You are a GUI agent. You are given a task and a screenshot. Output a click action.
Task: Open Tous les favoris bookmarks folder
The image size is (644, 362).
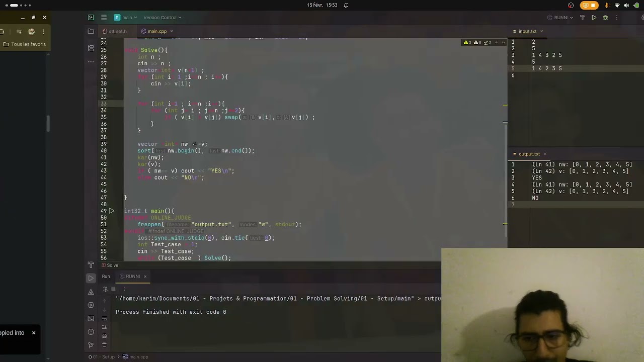pyautogui.click(x=24, y=44)
